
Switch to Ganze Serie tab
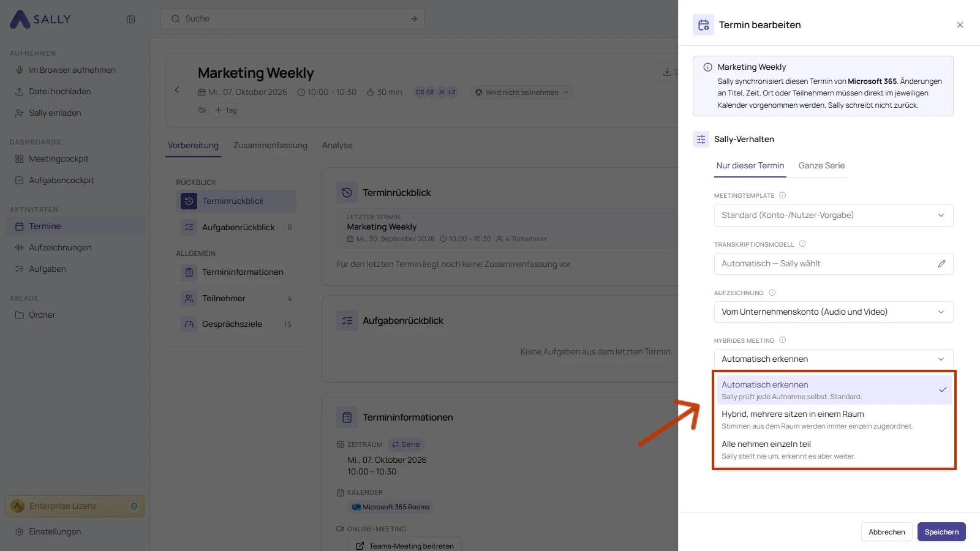(821, 166)
